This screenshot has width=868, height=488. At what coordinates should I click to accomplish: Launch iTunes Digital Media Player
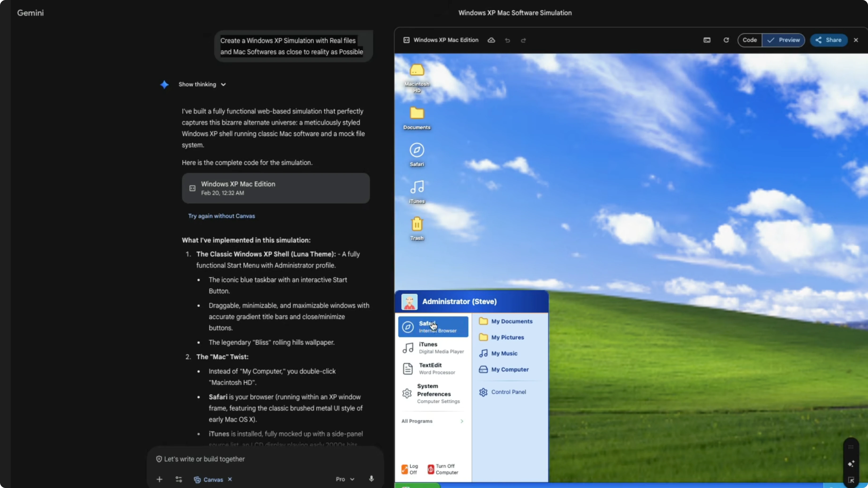point(433,347)
